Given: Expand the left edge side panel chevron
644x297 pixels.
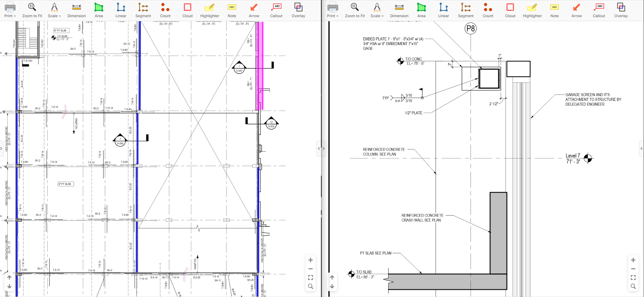Looking at the screenshot, I should (x=1, y=148).
